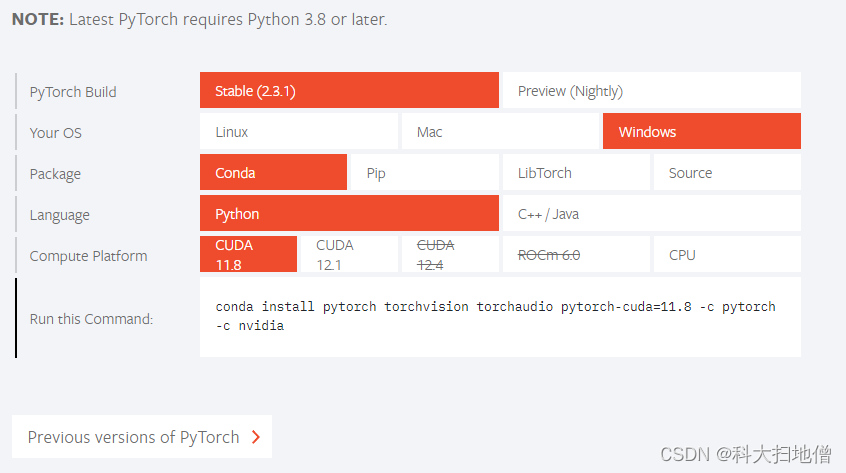
Task: Click the NOTE about Python 3.8 requirement
Action: point(200,19)
